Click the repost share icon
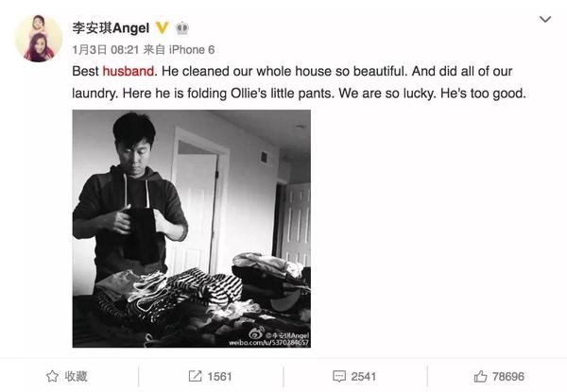Image resolution: width=567 pixels, height=392 pixels. [x=196, y=376]
